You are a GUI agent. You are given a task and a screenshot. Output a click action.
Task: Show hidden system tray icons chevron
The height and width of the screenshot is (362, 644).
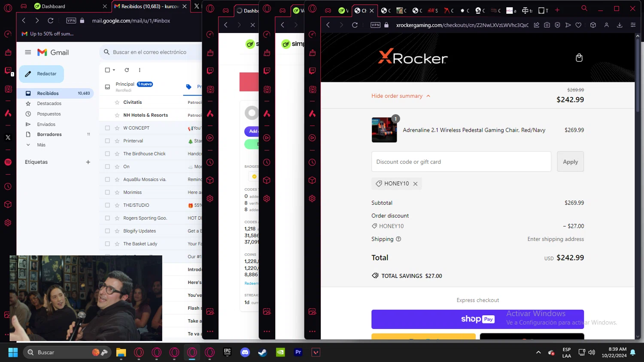[x=538, y=352]
